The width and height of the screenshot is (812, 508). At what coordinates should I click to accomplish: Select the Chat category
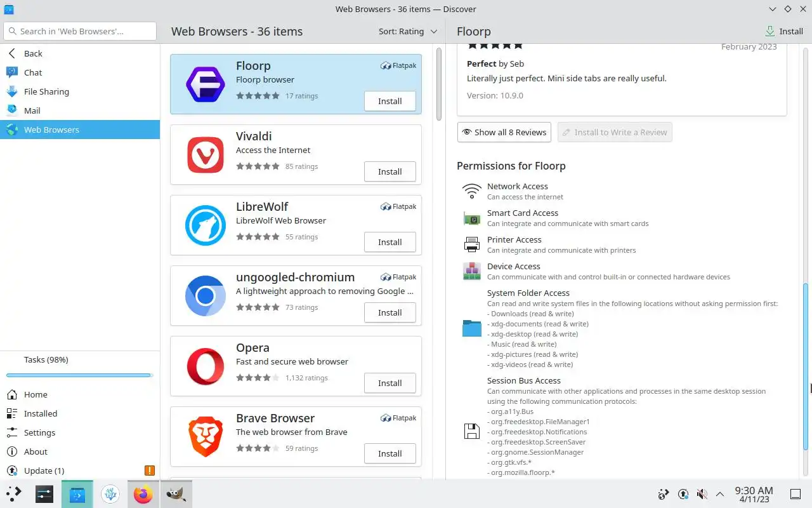80,72
